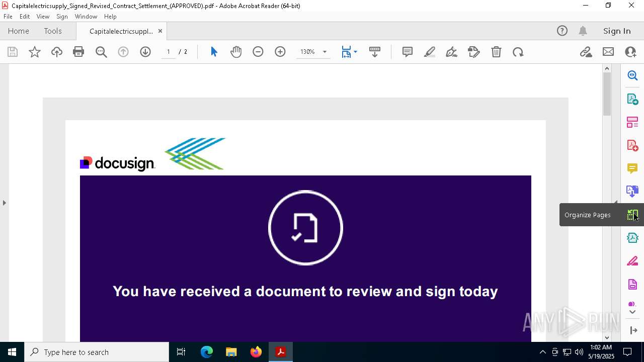Viewport: 644px width, 362px height.
Task: Click the Sign In button
Action: 617,31
